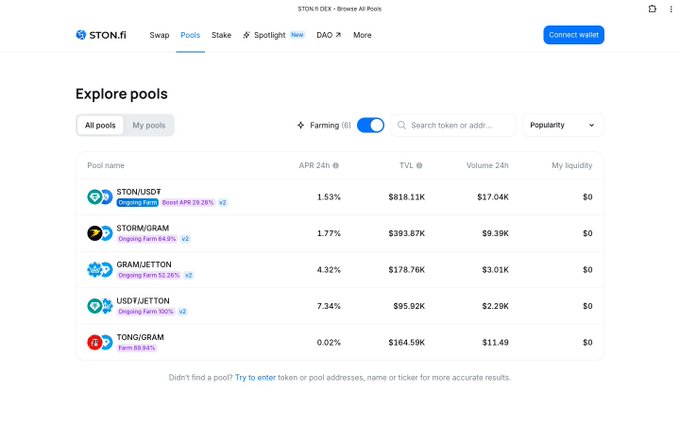Click the Farm 69.94% badge
Viewport: 680px width, 425px height.
click(137, 348)
